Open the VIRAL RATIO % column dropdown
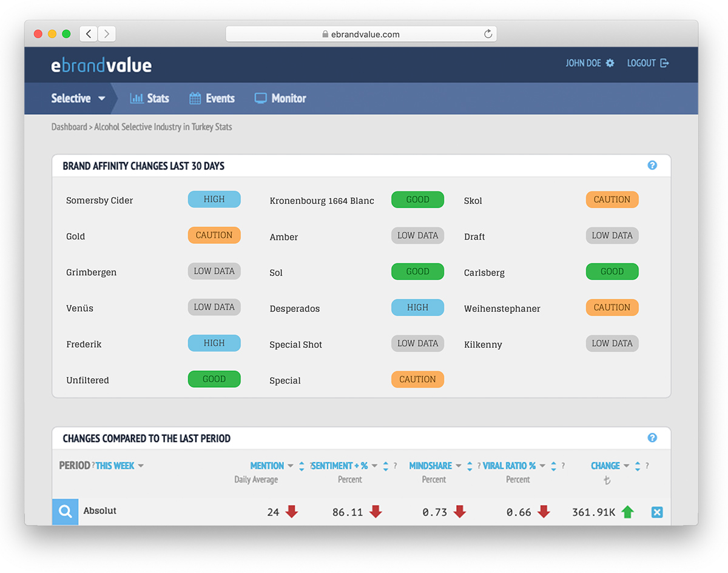 (x=514, y=466)
